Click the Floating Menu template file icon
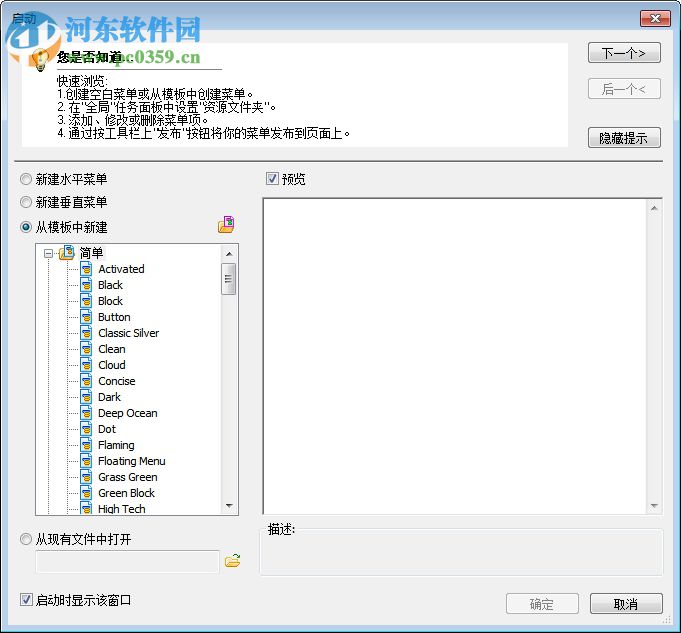Viewport: 681px width, 633px height. point(86,461)
